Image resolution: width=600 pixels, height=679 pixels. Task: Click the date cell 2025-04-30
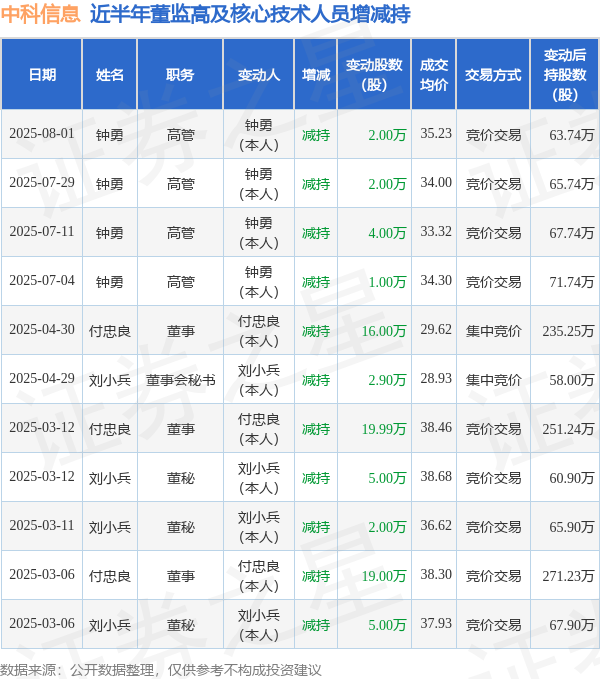coord(42,329)
